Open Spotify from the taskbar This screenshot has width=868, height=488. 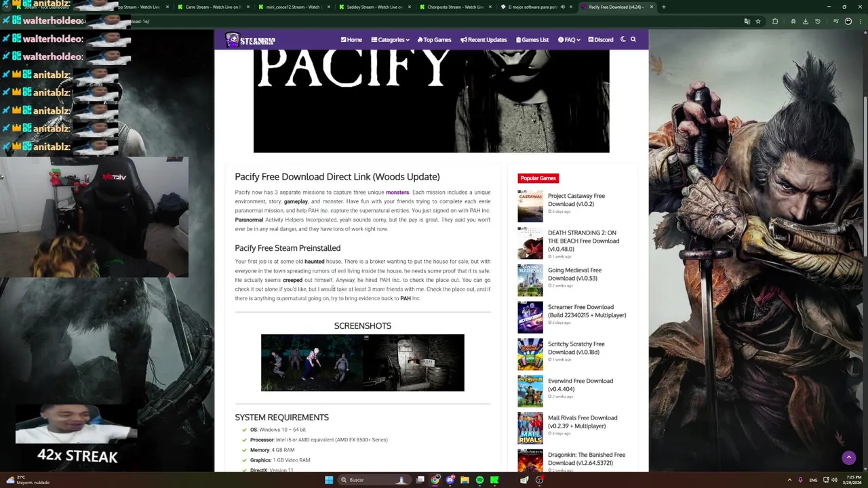(x=479, y=480)
